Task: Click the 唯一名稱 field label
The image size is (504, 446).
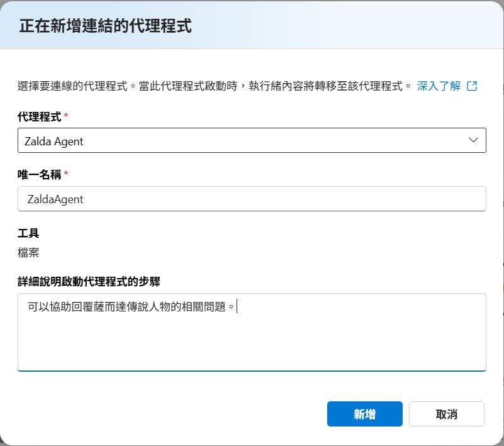Action: pos(39,174)
